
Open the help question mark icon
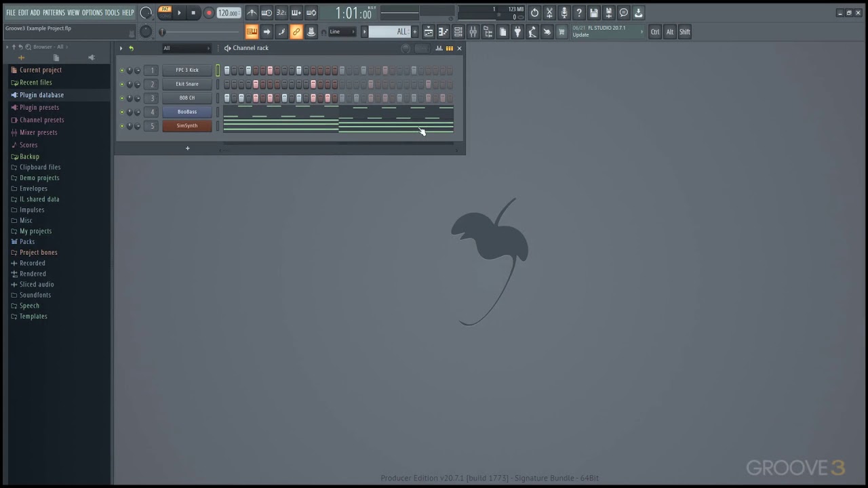579,13
